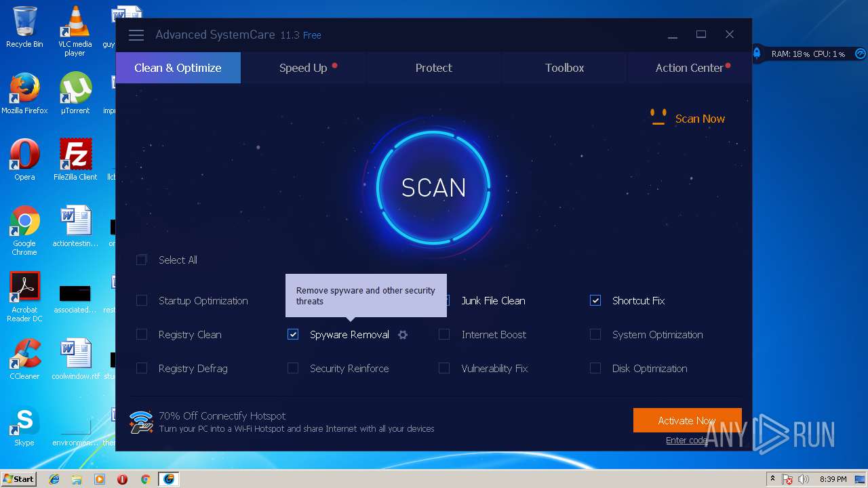
Task: Click the taskbar clock showing 8:39 PM
Action: tap(833, 479)
